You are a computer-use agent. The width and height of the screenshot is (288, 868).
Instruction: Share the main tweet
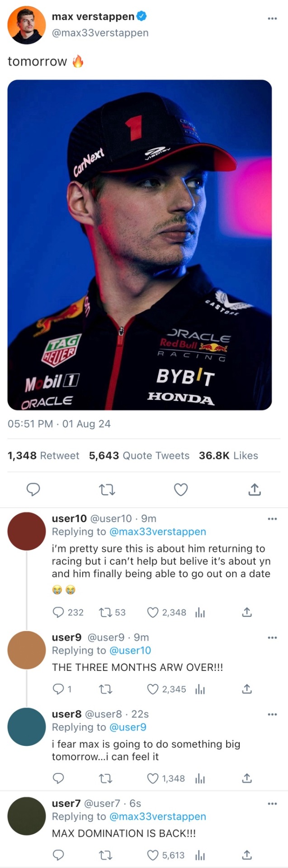point(255,490)
